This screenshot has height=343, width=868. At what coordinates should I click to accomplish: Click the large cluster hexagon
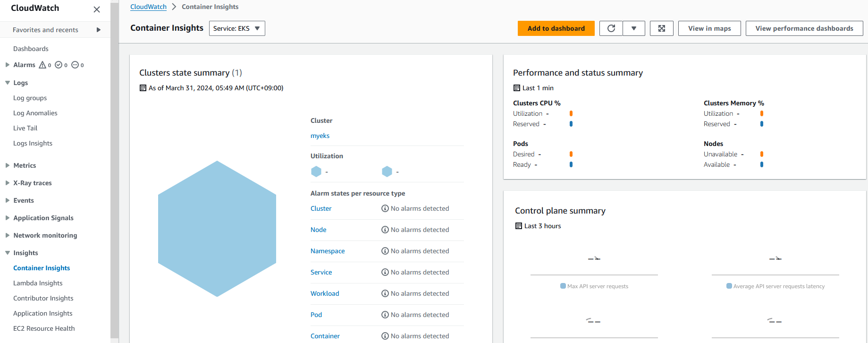[x=217, y=229]
